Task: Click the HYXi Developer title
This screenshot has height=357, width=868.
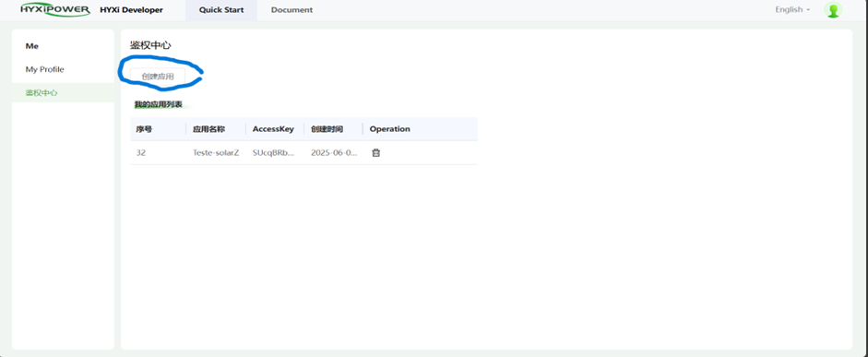Action: pos(131,10)
